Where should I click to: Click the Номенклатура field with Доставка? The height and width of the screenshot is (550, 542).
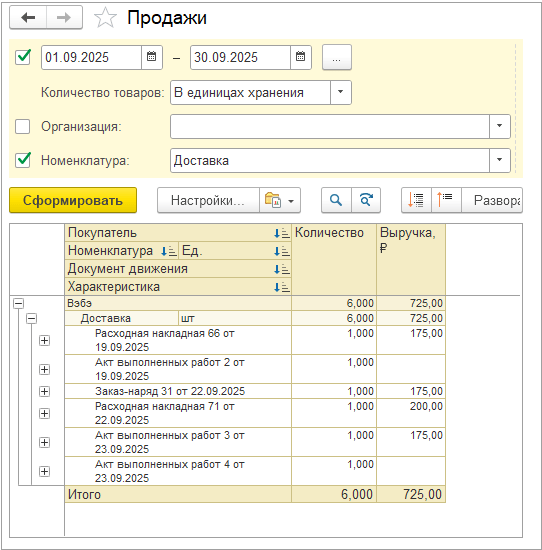330,160
